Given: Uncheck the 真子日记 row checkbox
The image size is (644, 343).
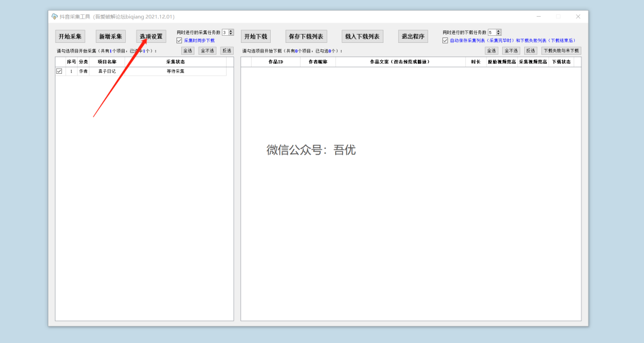Looking at the screenshot, I should click(59, 71).
